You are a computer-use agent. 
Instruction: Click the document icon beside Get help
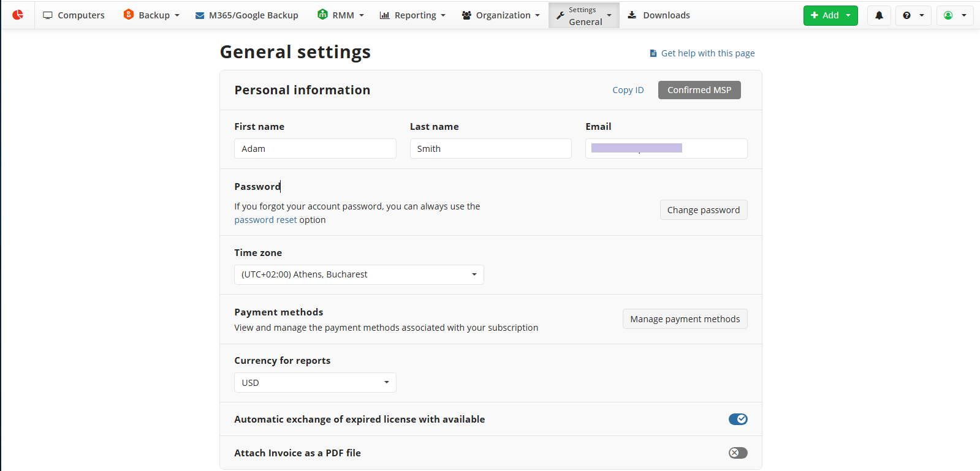tap(653, 53)
